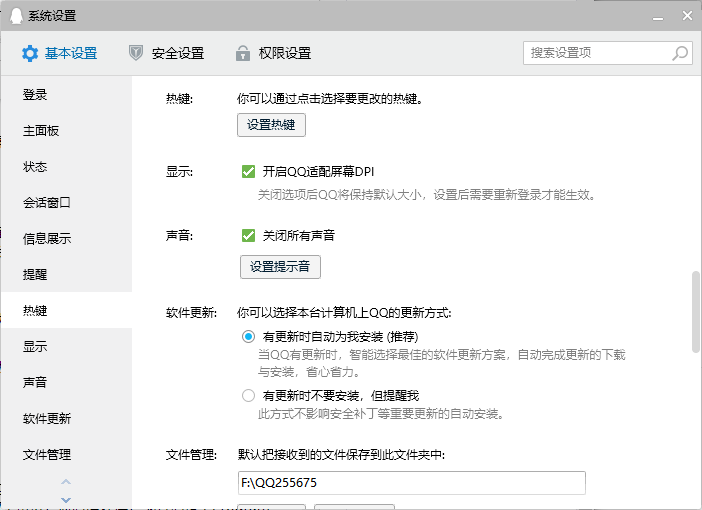Select 文件管理 in the sidebar
The image size is (702, 510).
(67, 454)
